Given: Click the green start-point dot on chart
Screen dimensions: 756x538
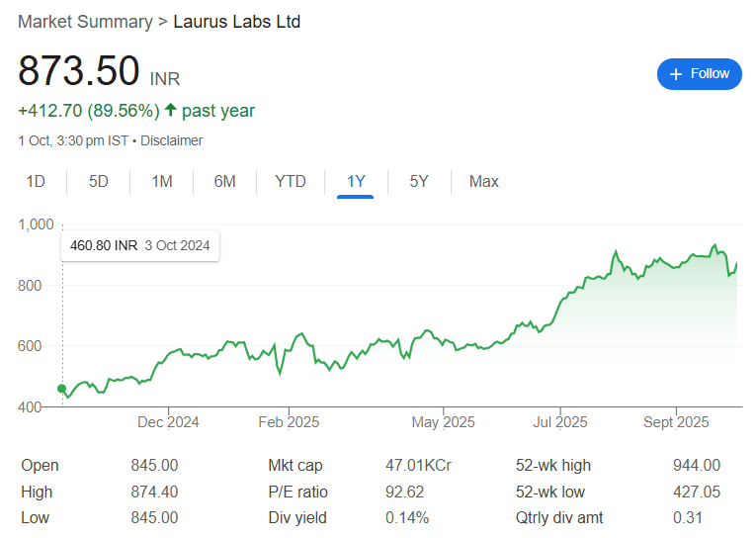Looking at the screenshot, I should pos(62,389).
